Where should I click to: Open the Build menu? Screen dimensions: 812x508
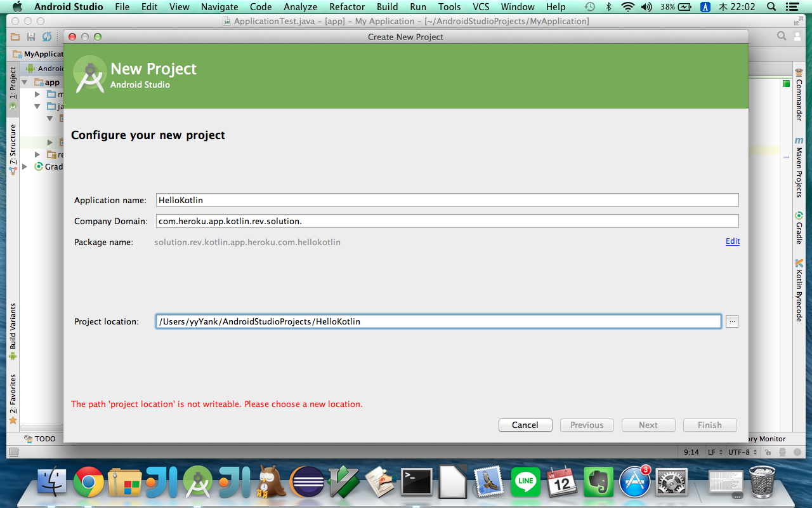[x=387, y=7]
